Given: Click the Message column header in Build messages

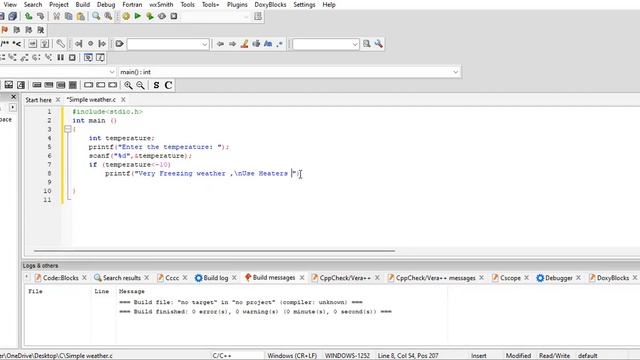Looking at the screenshot, I should point(131,291).
